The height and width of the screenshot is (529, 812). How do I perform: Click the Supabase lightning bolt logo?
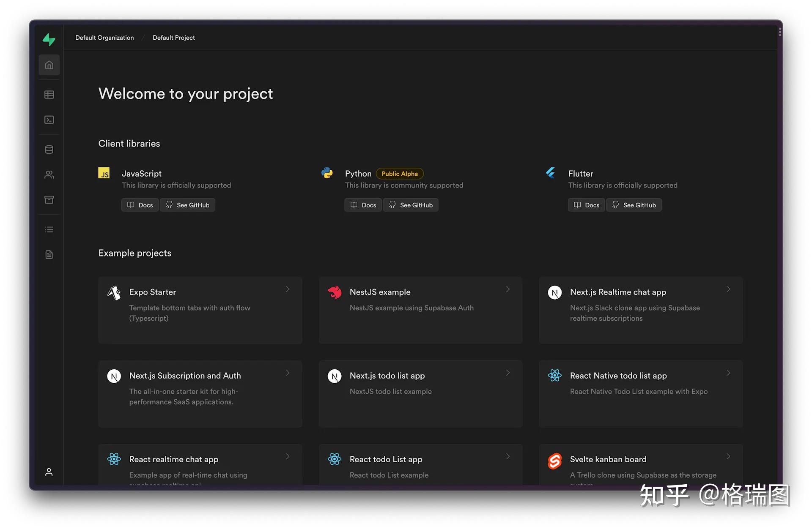pos(49,39)
